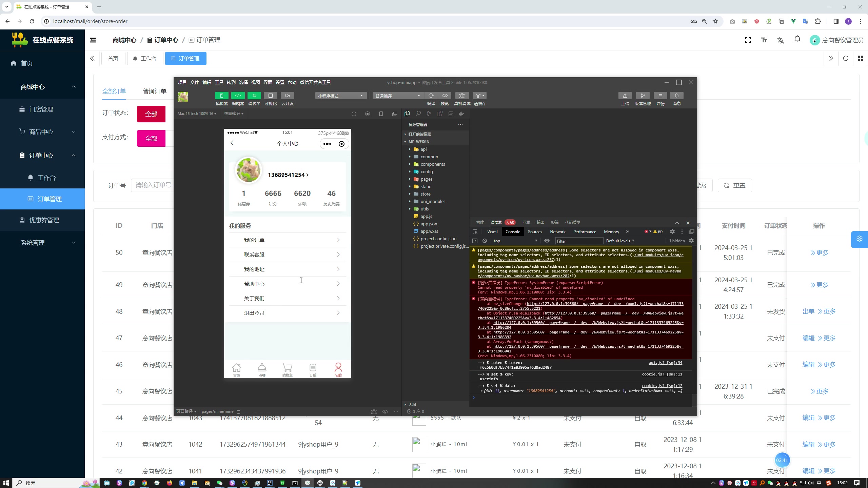
Task: Click mini program capsule menu dots
Action: click(327, 144)
